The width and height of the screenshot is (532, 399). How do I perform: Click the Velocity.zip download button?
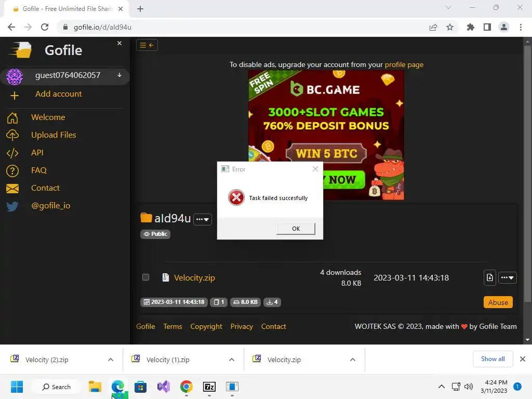[x=489, y=277]
